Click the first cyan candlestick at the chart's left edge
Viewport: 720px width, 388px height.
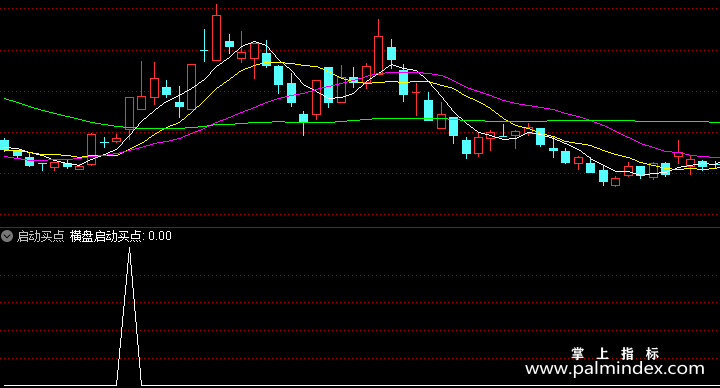pyautogui.click(x=5, y=145)
